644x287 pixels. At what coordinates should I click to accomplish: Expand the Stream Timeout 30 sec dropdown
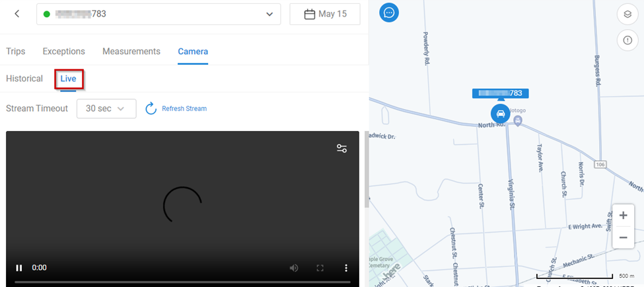coord(106,108)
